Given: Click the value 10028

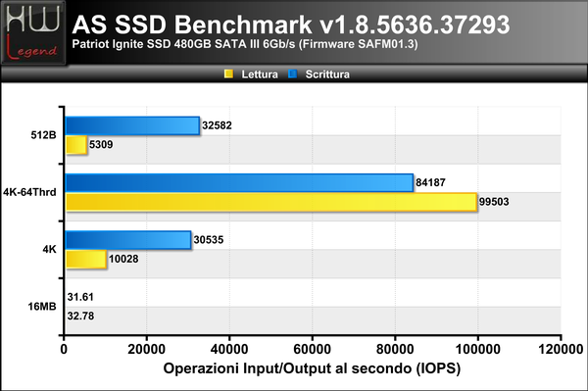Looking at the screenshot, I should (x=123, y=259).
